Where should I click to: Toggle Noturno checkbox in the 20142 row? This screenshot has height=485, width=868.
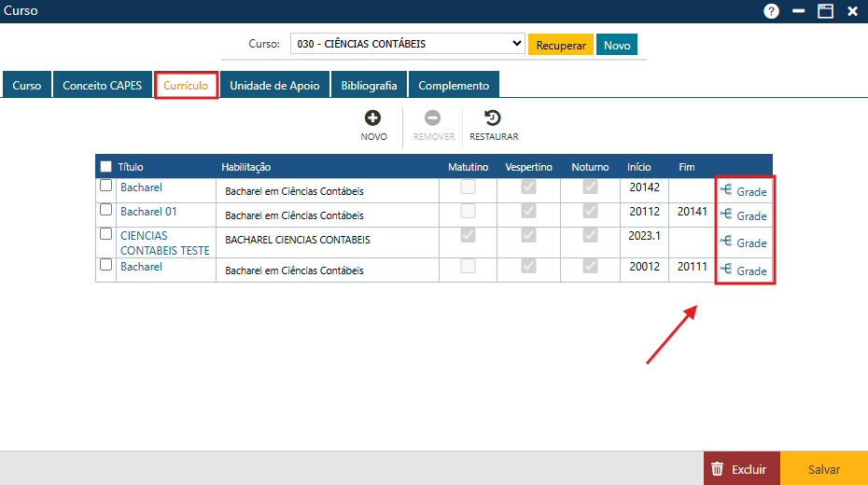pos(590,187)
